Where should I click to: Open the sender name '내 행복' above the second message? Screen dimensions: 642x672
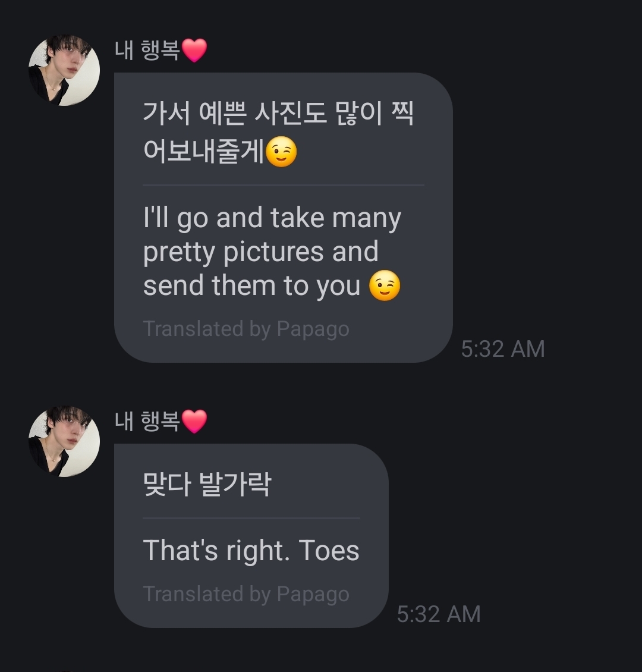coord(147,421)
